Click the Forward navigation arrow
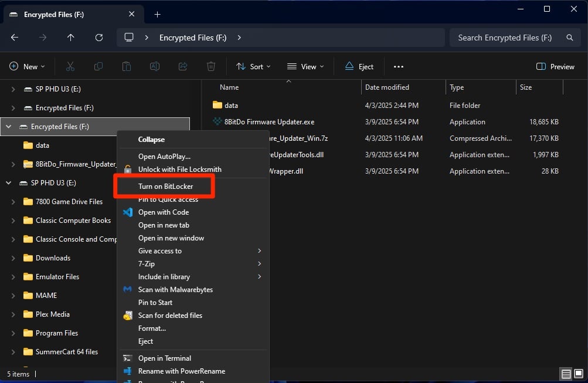588x383 pixels. 43,38
